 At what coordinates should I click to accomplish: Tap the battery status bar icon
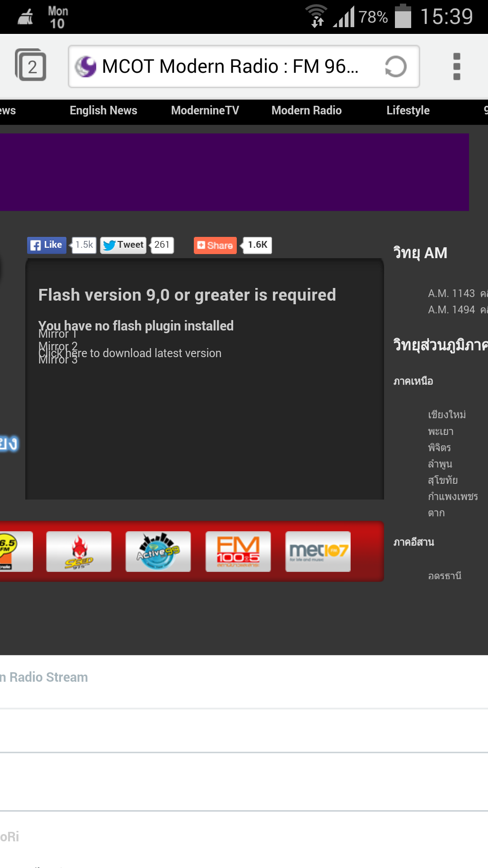[x=403, y=16]
